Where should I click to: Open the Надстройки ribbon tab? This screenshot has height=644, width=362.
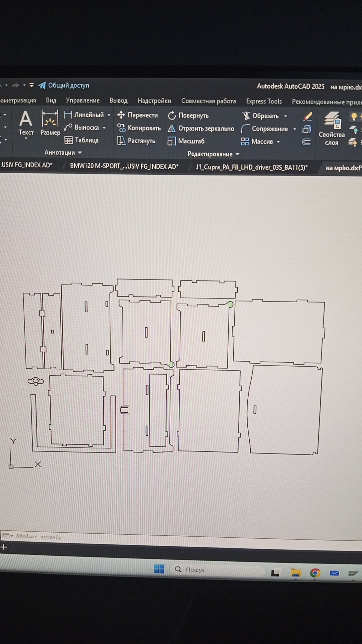(154, 101)
